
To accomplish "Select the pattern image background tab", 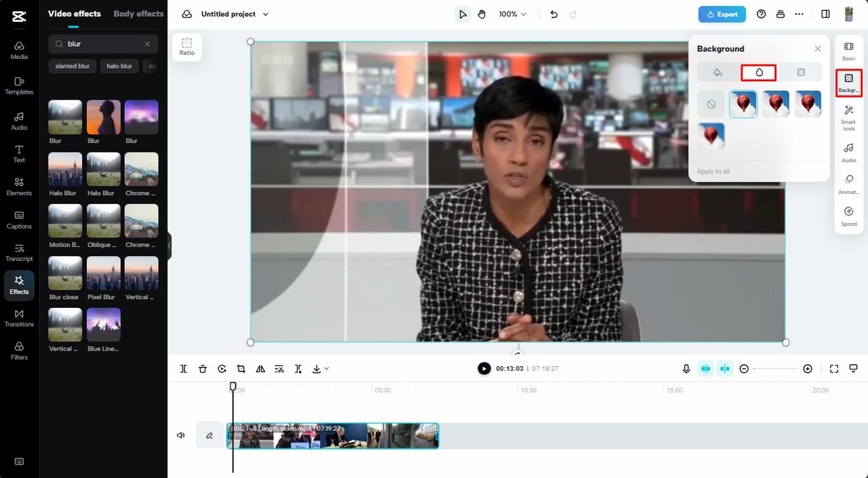I will (801, 72).
